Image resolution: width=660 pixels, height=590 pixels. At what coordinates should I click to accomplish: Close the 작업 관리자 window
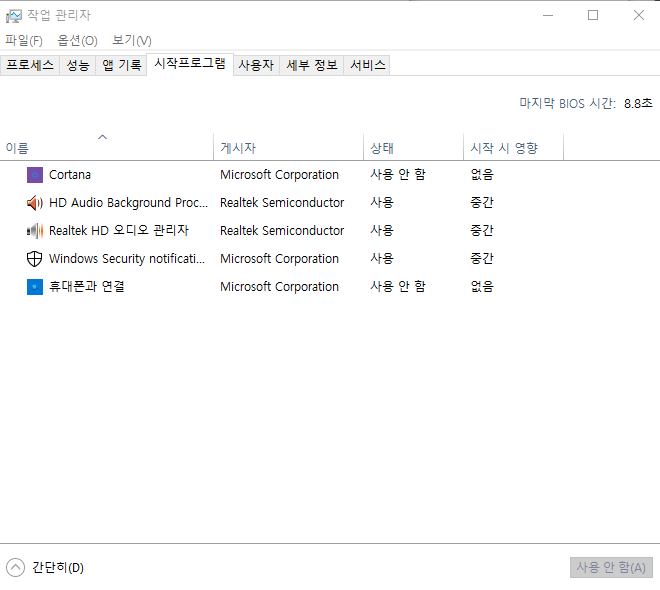[x=639, y=16]
